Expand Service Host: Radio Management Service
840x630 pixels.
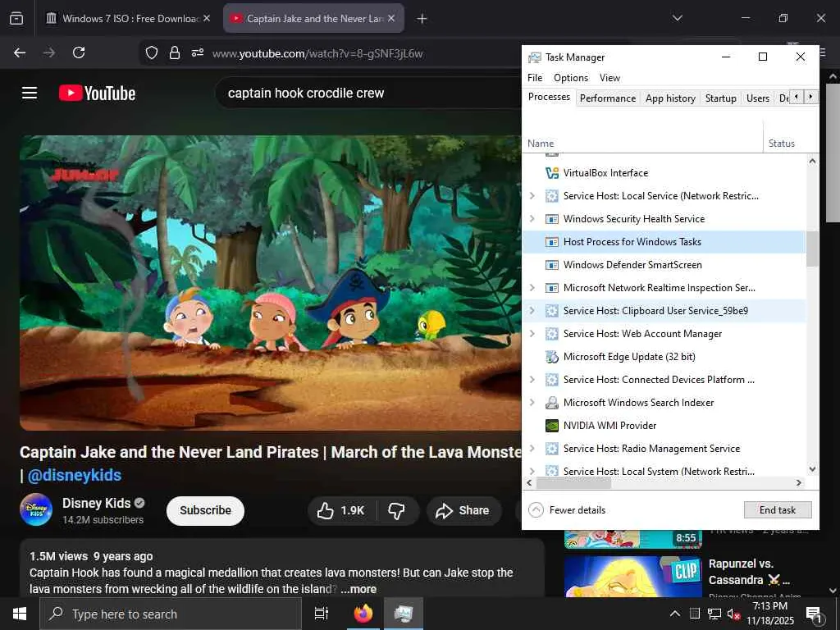[x=532, y=449]
